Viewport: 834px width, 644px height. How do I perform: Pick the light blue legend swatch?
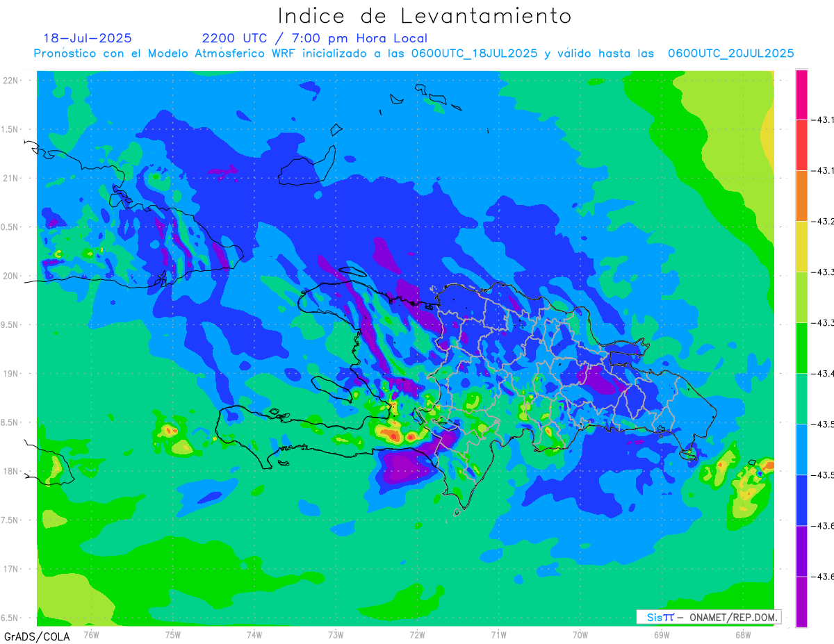801,449
